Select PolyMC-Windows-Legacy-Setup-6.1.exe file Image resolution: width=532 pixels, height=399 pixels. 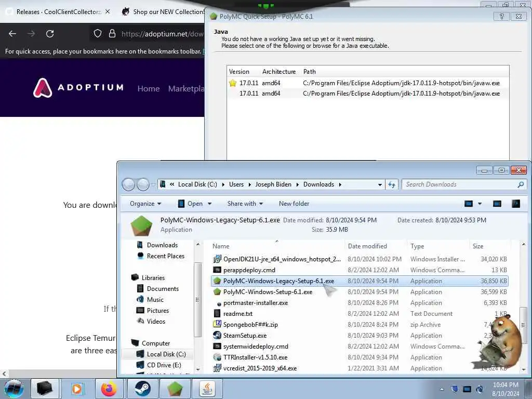[x=360, y=281]
